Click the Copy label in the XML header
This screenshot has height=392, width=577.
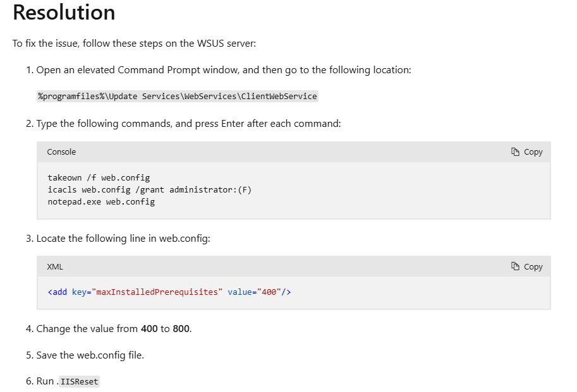(x=533, y=267)
